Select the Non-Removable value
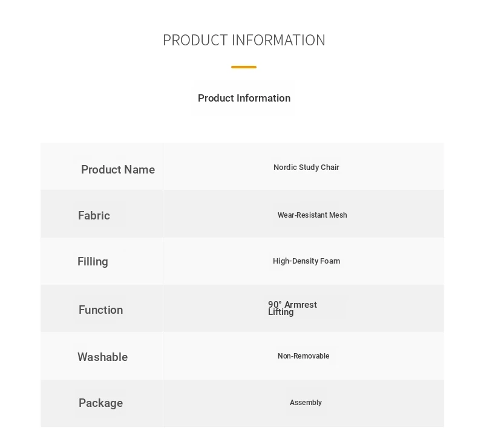Screen dimensions: 478x448 coord(303,356)
